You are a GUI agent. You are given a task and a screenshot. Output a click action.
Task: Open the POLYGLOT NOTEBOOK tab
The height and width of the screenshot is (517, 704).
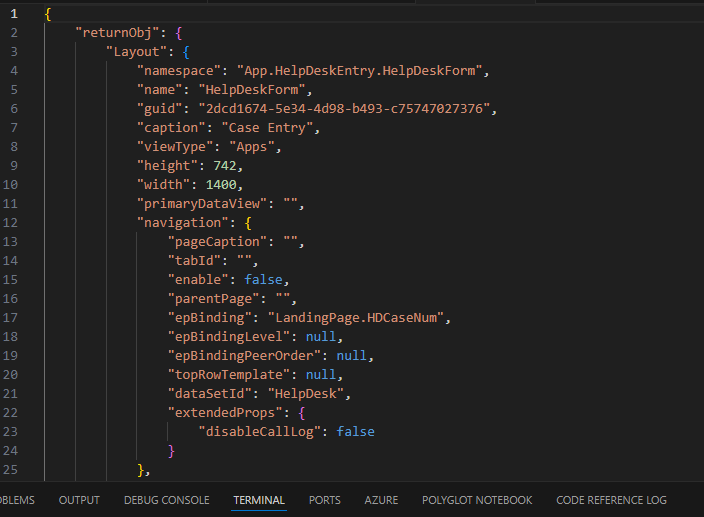pos(477,500)
